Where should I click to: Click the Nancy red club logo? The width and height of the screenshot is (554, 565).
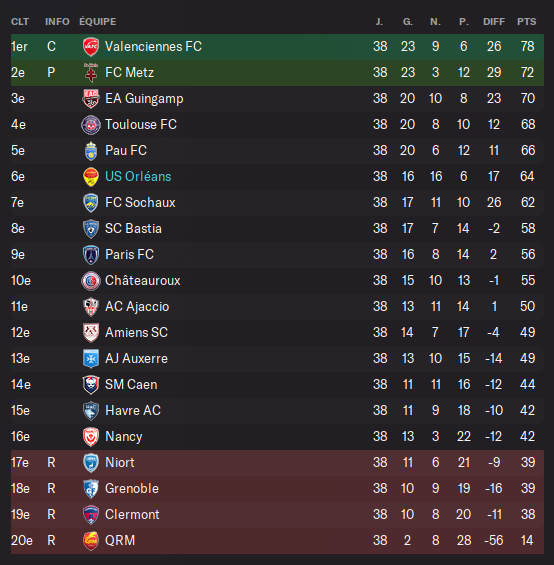point(91,437)
